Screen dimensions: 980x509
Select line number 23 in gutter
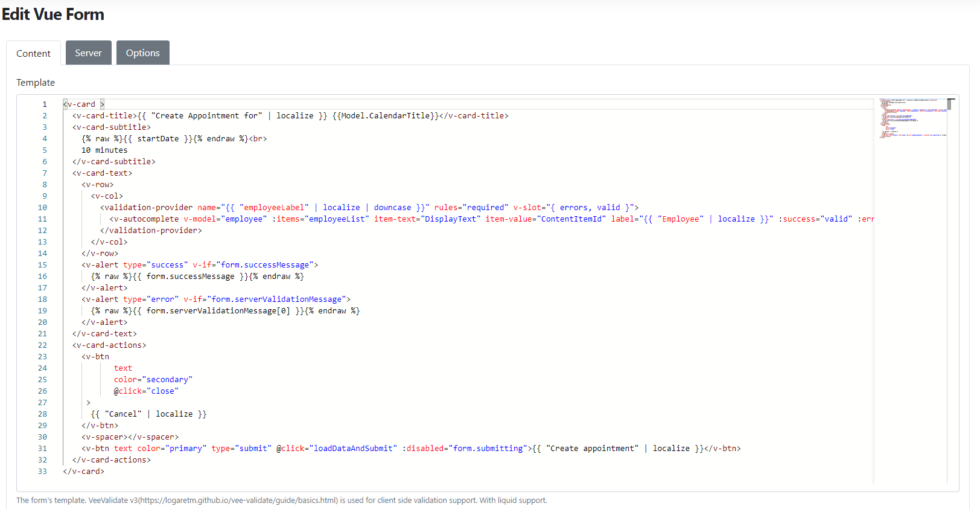click(x=42, y=357)
